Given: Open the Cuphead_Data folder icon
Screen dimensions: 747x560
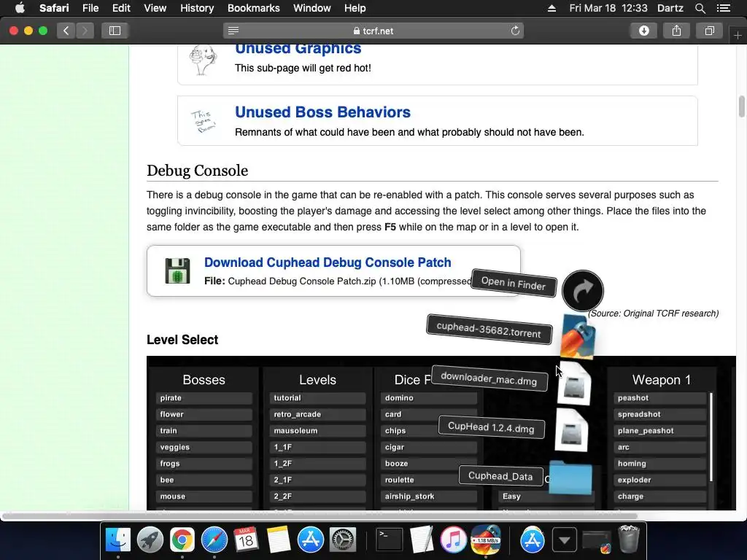Looking at the screenshot, I should coord(570,477).
